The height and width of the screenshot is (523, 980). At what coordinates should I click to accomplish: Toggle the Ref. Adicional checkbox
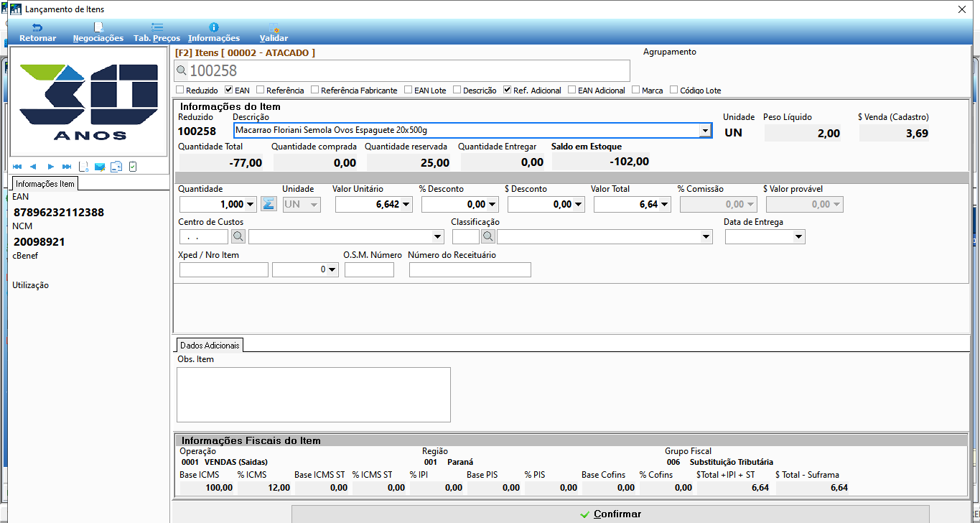point(508,91)
